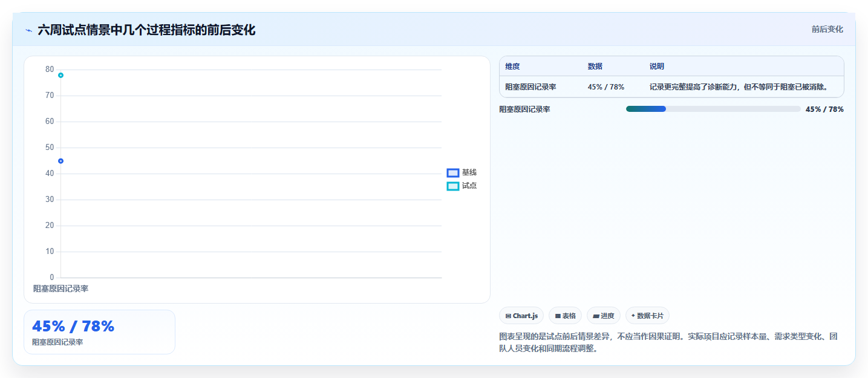Toggle the 试点 legend entry
868x378 pixels.
462,186
